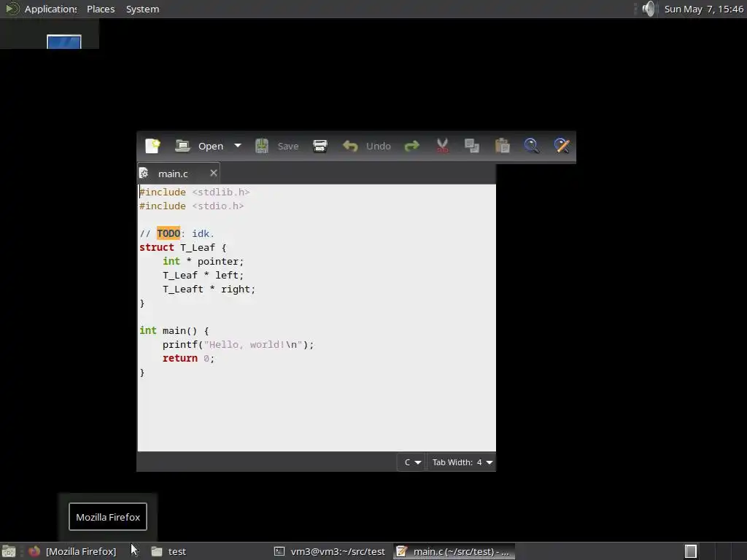The width and height of the screenshot is (747, 560).
Task: Open the Applications menu
Action: [x=50, y=9]
